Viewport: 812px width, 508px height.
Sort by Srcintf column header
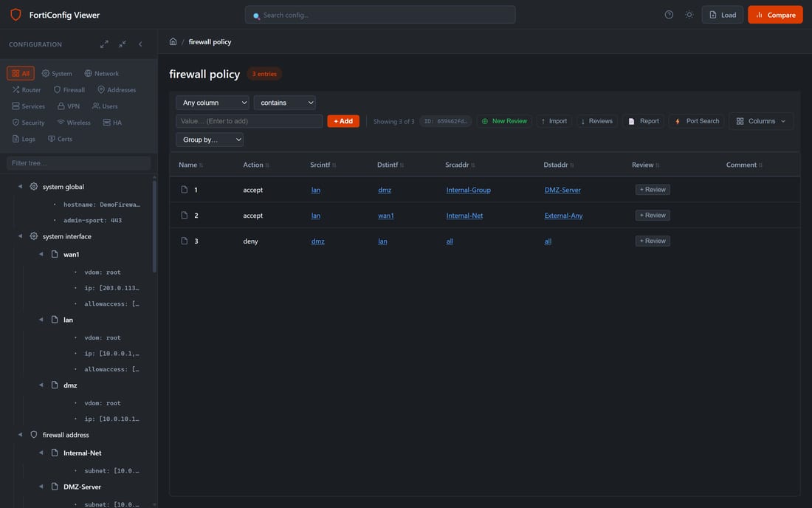(x=323, y=165)
